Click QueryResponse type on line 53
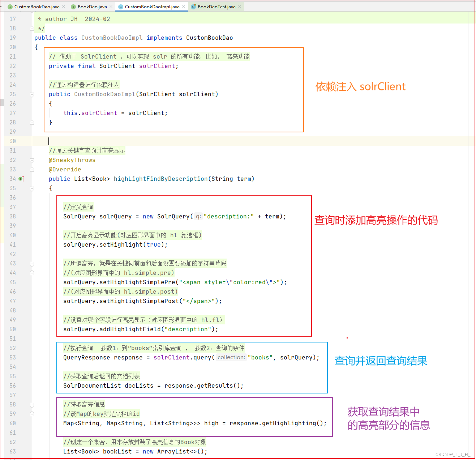Viewport: 476px width, 460px height. 86,357
